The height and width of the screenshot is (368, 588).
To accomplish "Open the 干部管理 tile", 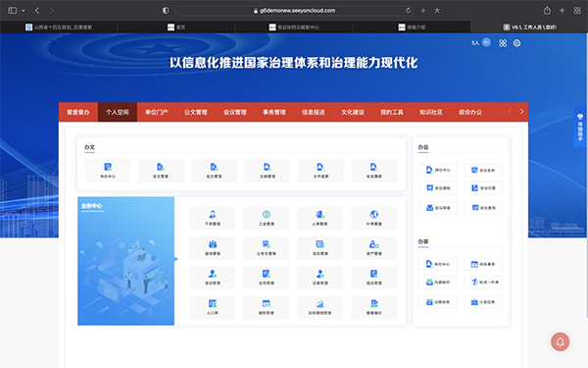I will 213,218.
